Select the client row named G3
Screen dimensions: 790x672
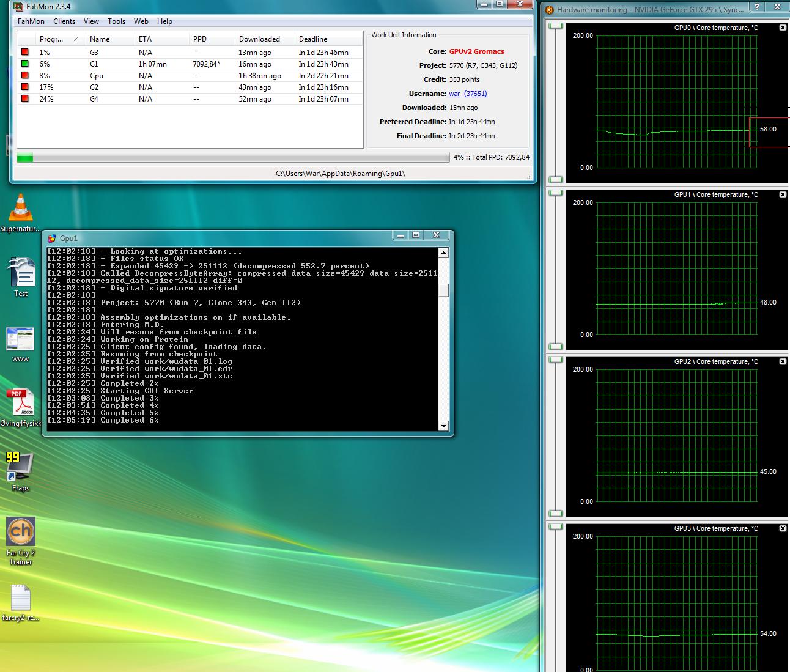190,53
